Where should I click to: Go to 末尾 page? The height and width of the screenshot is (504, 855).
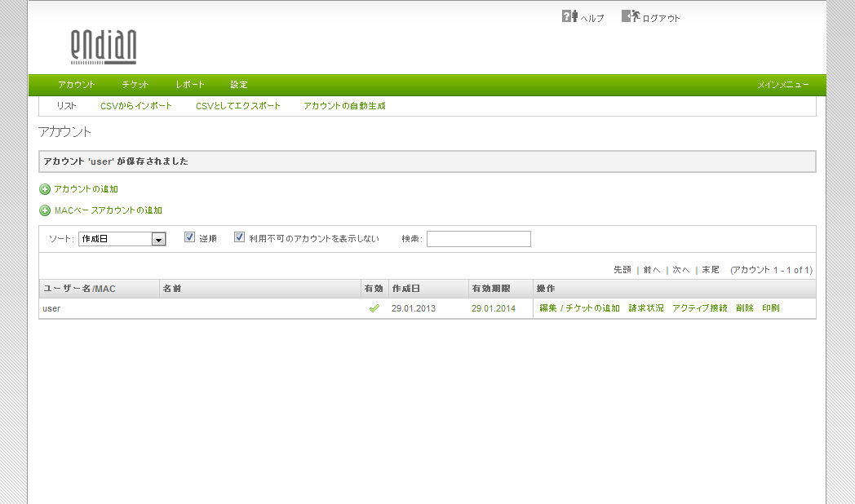click(711, 270)
